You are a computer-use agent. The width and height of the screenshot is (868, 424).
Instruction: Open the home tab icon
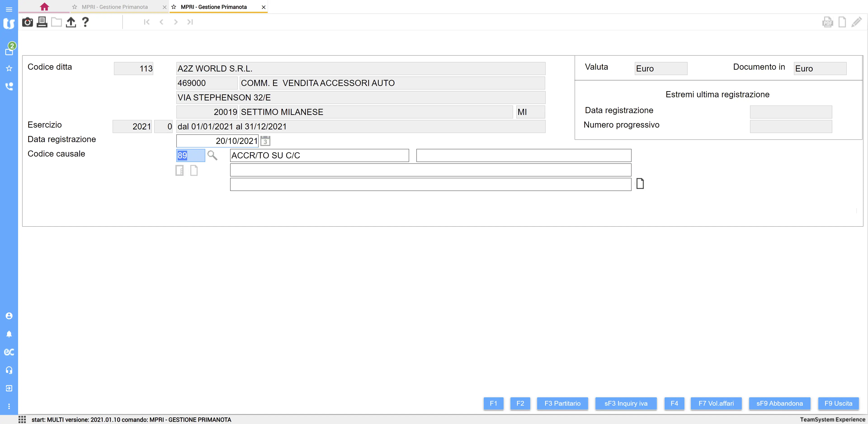coord(44,7)
